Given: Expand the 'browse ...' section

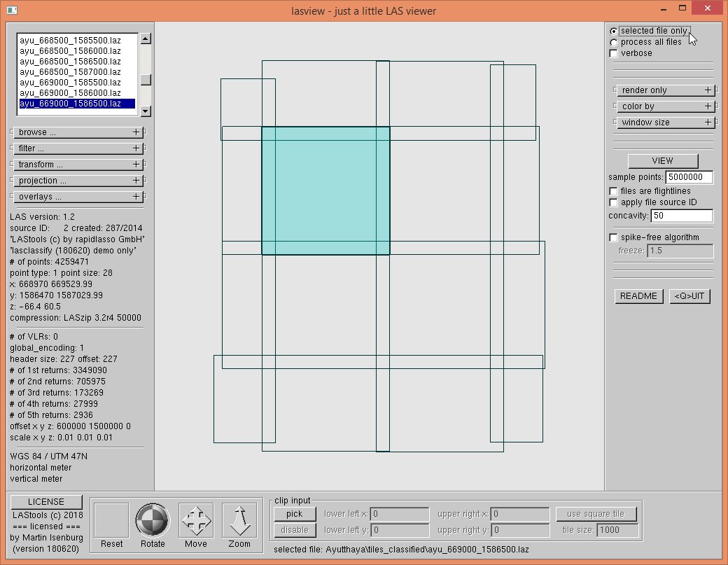Looking at the screenshot, I should coord(78,132).
